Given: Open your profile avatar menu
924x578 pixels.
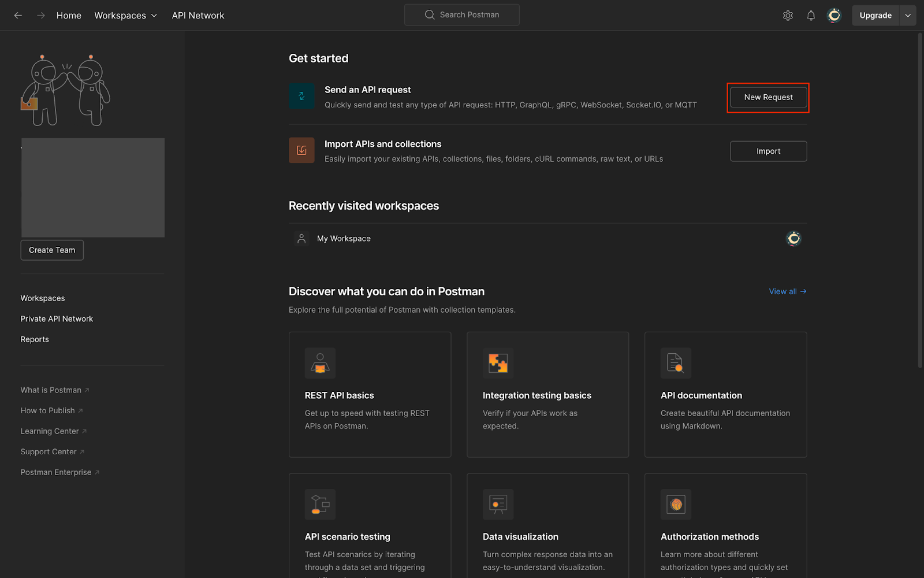Looking at the screenshot, I should coord(834,15).
